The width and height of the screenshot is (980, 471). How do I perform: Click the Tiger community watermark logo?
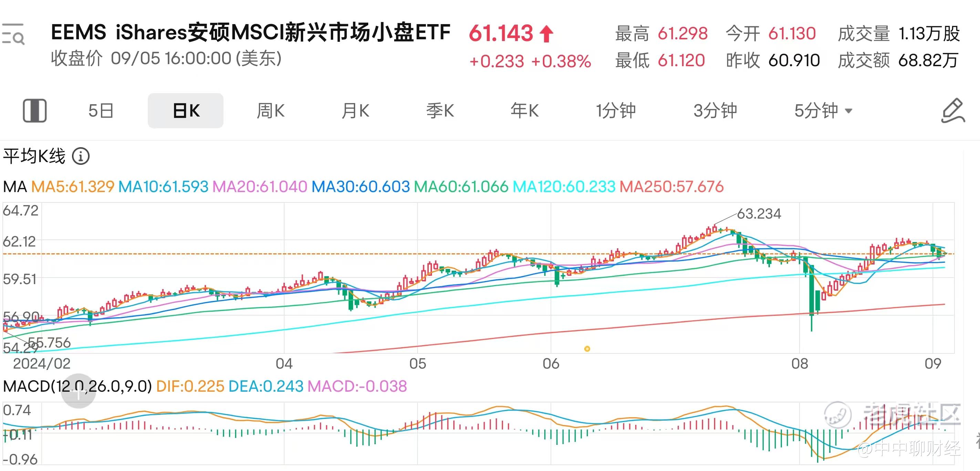tap(837, 415)
